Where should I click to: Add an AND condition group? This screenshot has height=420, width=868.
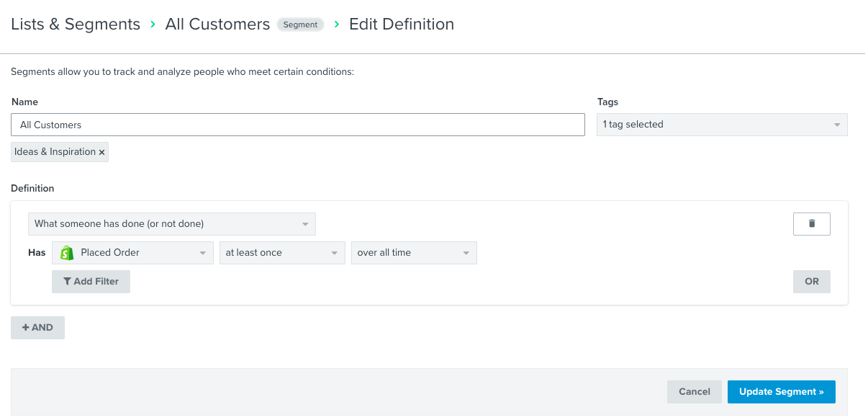pos(37,328)
